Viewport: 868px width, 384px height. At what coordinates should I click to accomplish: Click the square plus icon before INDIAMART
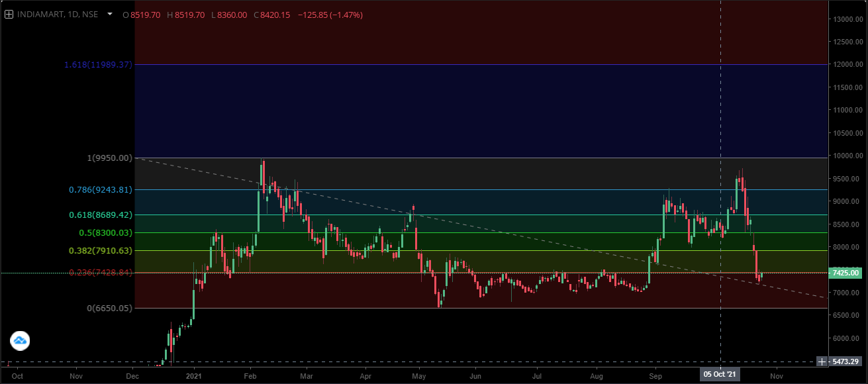pyautogui.click(x=9, y=14)
